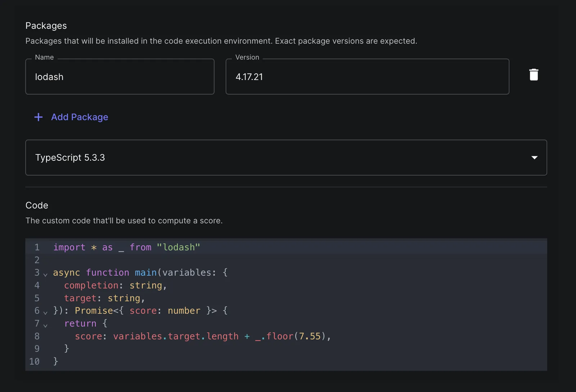Viewport: 576px width, 392px height.
Task: Click the plus icon beside Add Package
Action: pos(38,117)
